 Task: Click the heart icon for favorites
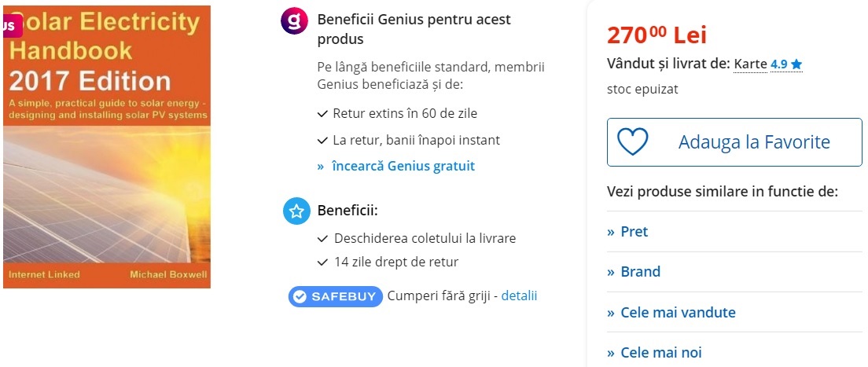coord(632,141)
